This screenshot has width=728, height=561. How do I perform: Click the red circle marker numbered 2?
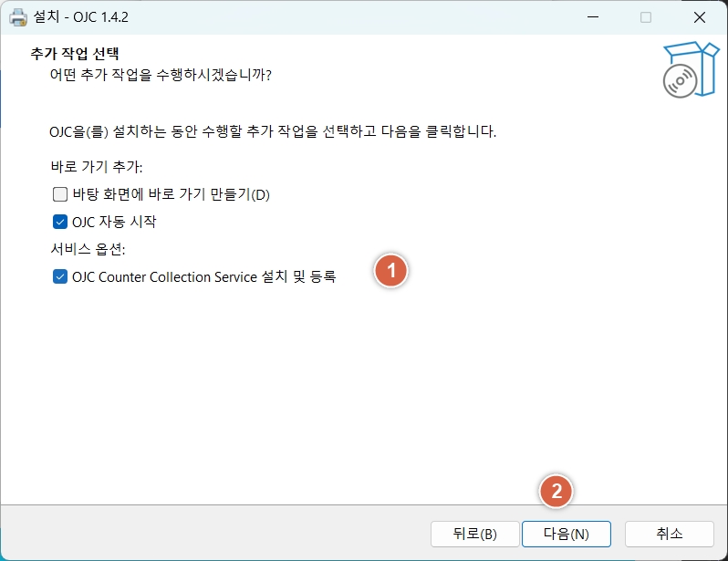coord(556,492)
